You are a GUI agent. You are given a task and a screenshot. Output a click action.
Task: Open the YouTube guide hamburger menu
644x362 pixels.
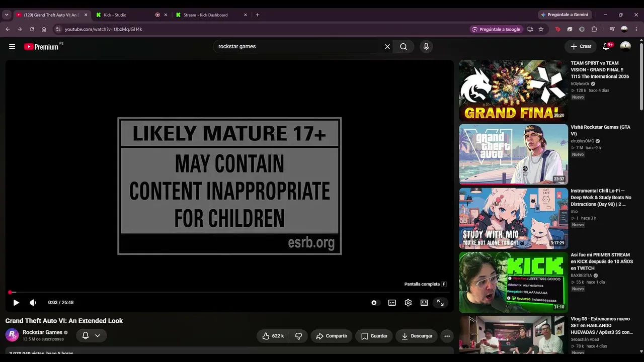coord(12,47)
